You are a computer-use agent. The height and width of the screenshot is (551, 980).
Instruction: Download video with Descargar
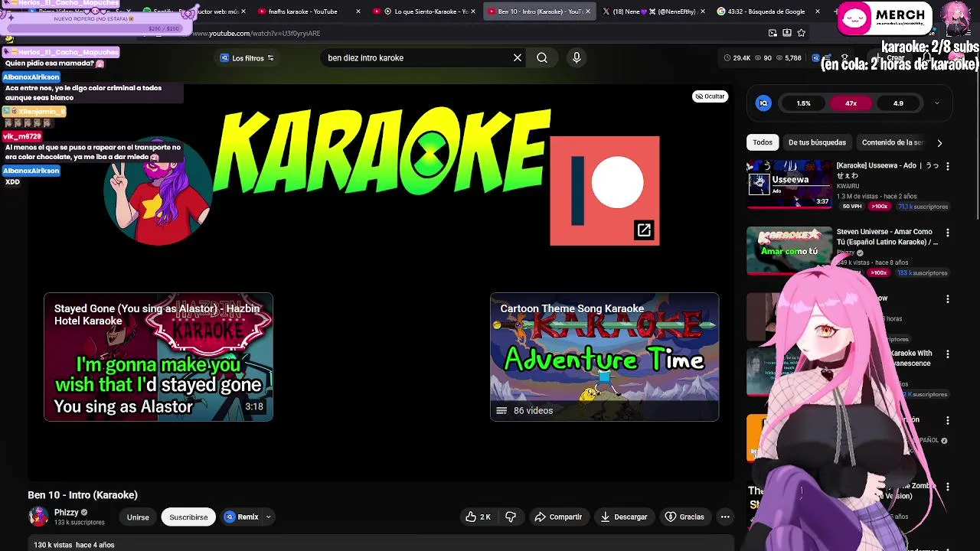point(624,517)
